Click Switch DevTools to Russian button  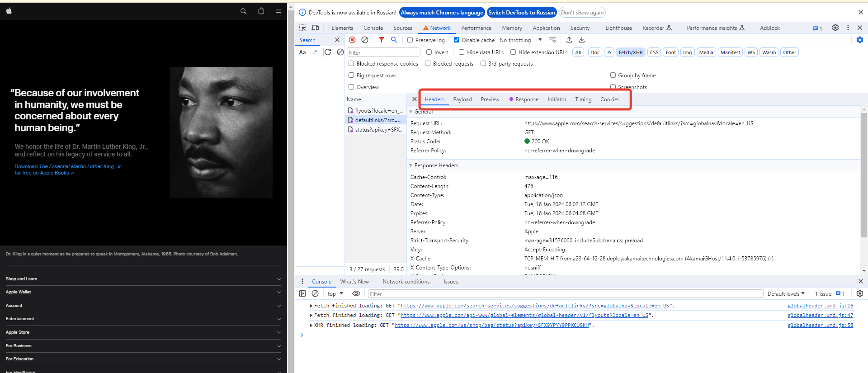click(x=521, y=13)
